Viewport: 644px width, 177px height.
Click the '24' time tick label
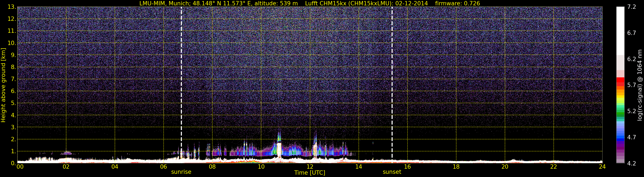click(602, 167)
